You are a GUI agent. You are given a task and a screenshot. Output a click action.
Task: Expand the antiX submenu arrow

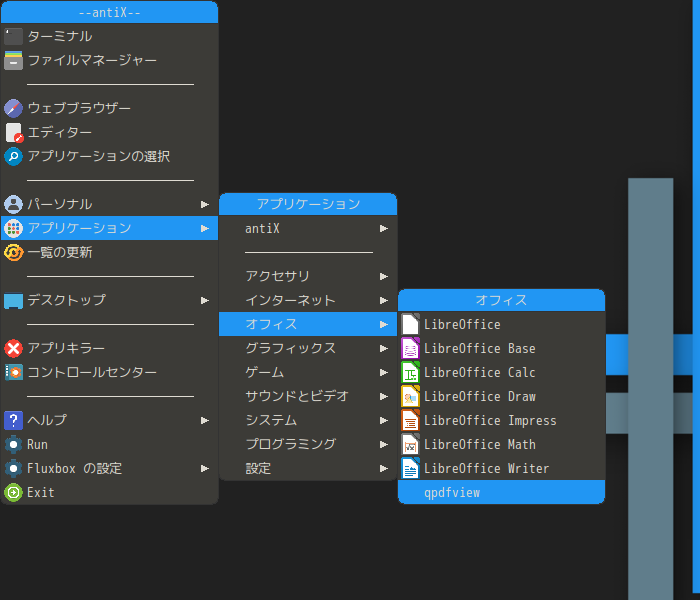pos(384,229)
